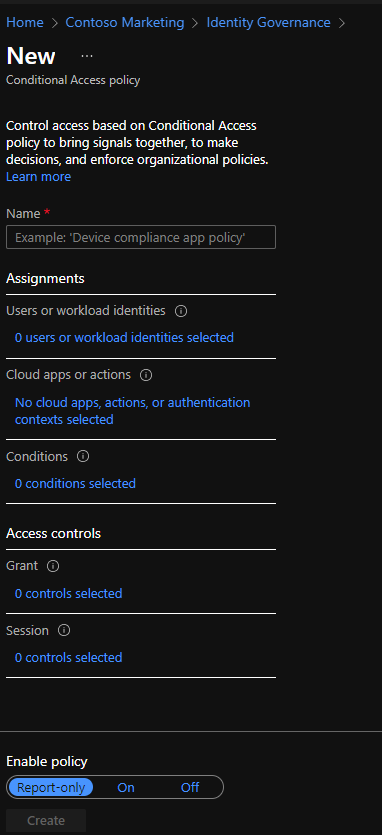The height and width of the screenshot is (835, 382).
Task: Click the info icon next to Cloud apps or actions
Action: point(146,375)
